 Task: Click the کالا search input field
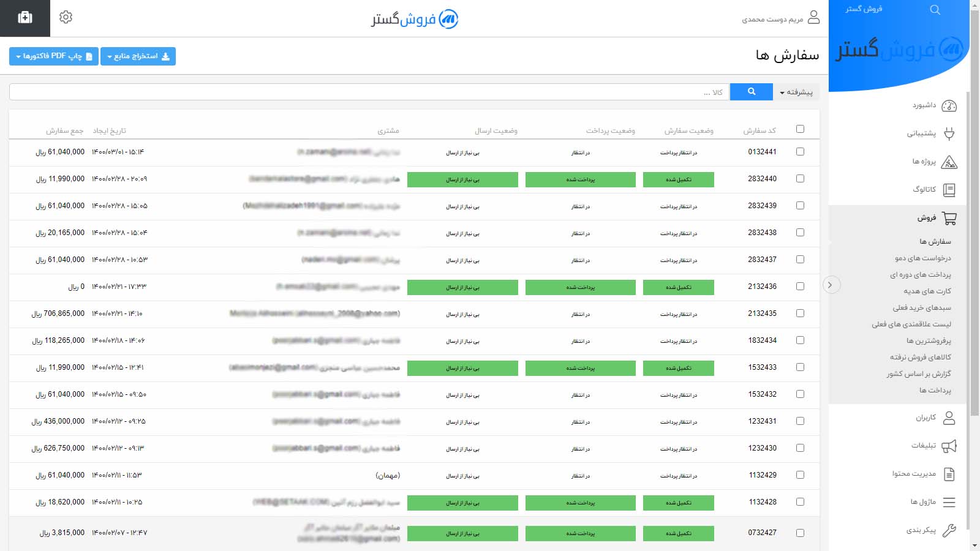[x=367, y=92]
